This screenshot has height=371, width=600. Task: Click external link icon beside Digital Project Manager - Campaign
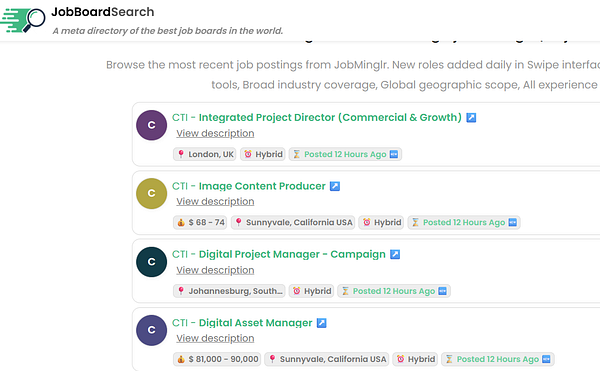pos(395,254)
